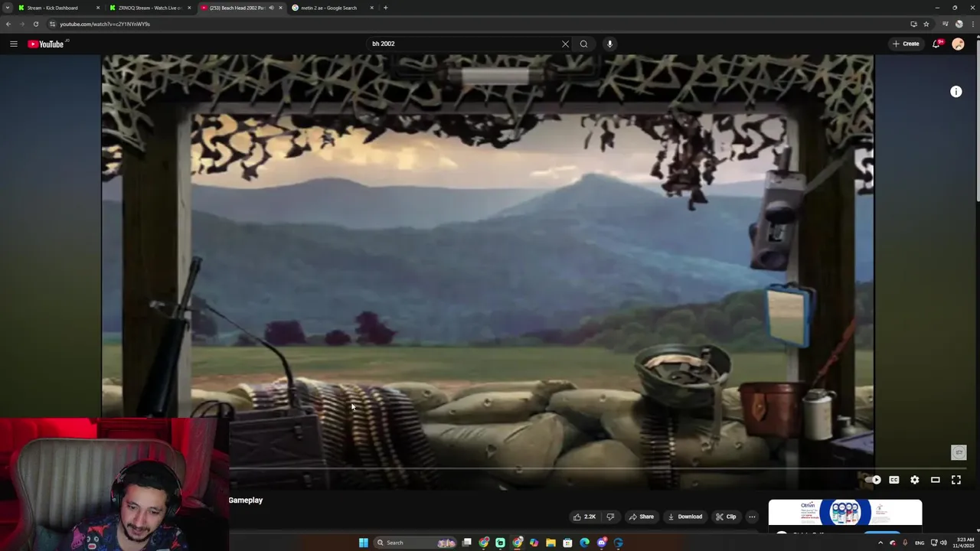980x551 pixels.
Task: Open the Create button
Action: (x=906, y=44)
